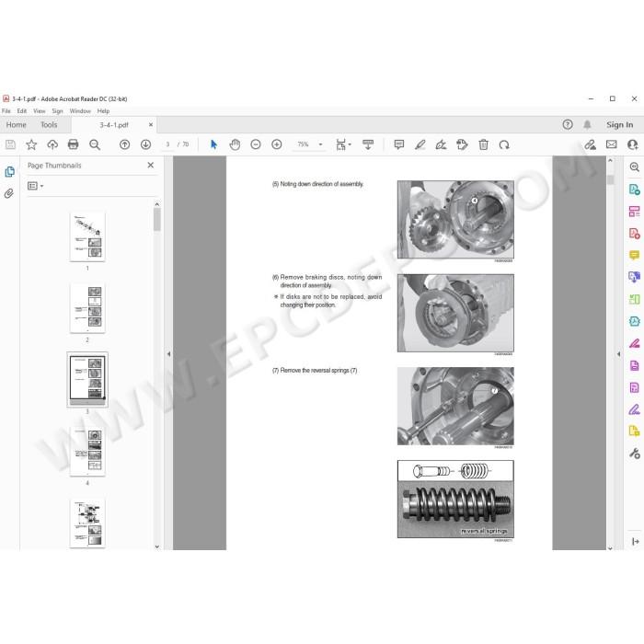Print the document
This screenshot has width=644, height=644.
click(x=73, y=144)
